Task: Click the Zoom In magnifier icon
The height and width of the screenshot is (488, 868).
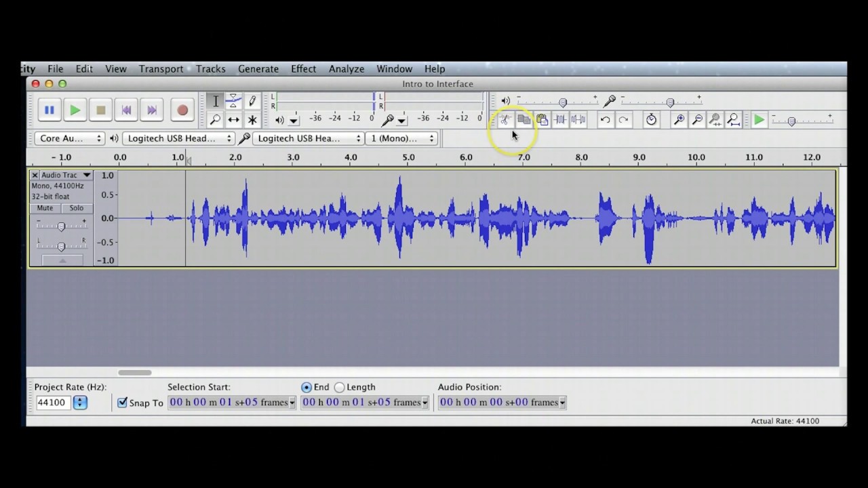Action: [678, 120]
